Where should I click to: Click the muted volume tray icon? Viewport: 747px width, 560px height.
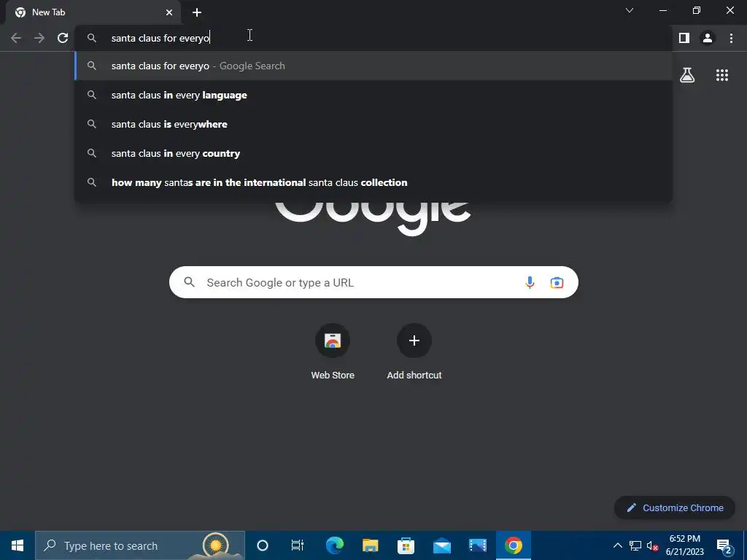click(653, 545)
